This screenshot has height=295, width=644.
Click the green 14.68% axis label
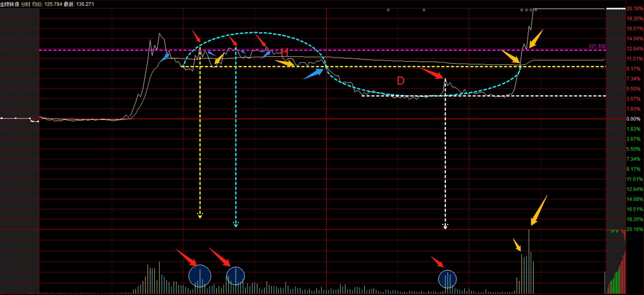pos(635,199)
